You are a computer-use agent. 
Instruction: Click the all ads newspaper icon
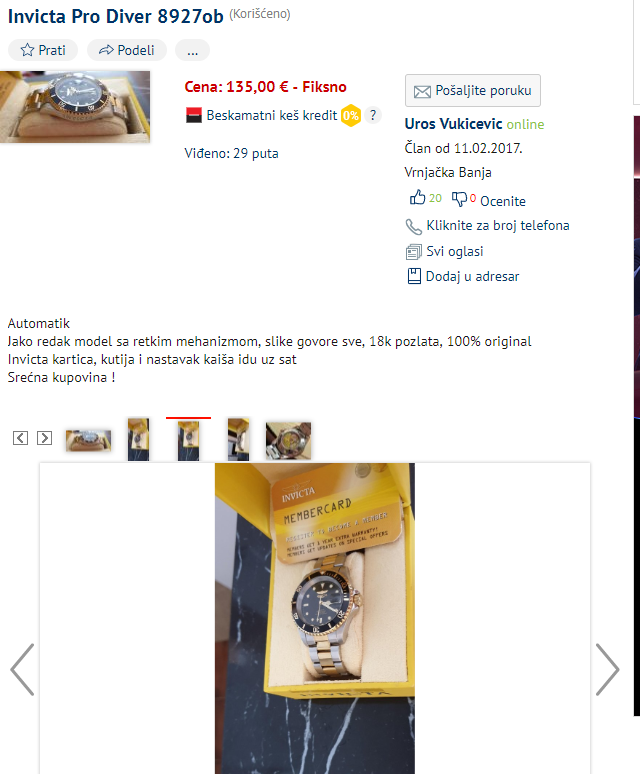(414, 252)
